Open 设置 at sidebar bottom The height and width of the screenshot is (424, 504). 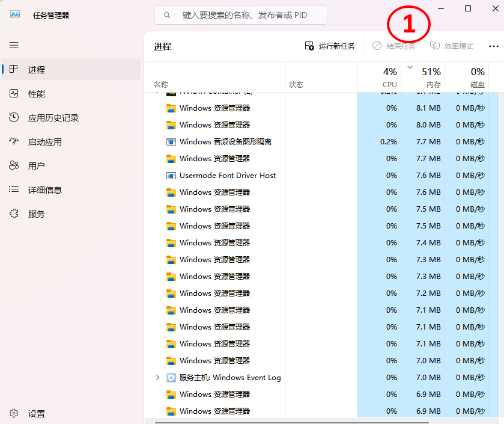click(x=71, y=413)
